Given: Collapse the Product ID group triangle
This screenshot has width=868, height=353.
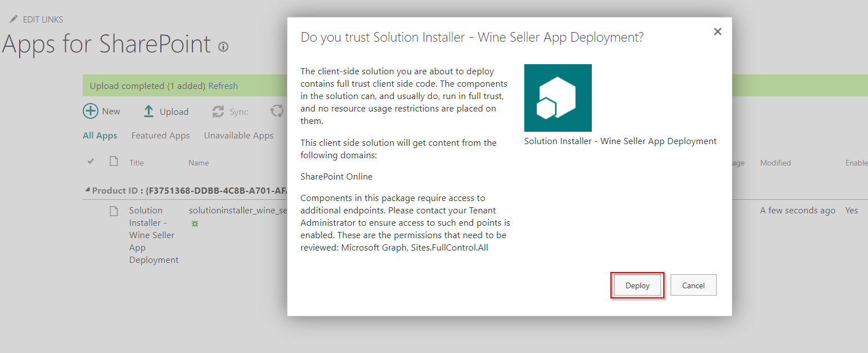Looking at the screenshot, I should (x=88, y=190).
